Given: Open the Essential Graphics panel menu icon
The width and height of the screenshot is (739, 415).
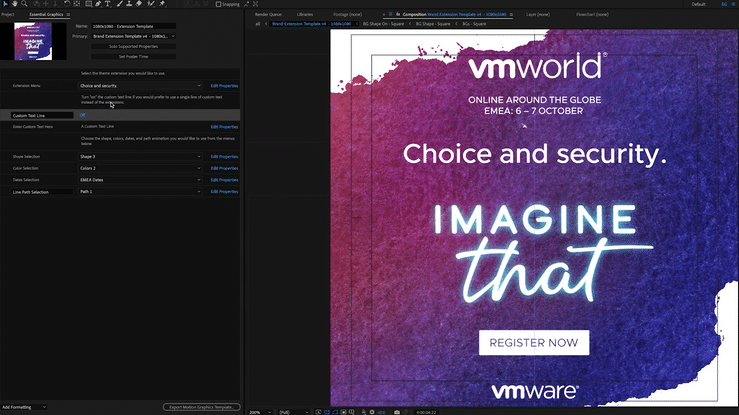Looking at the screenshot, I should coord(68,15).
